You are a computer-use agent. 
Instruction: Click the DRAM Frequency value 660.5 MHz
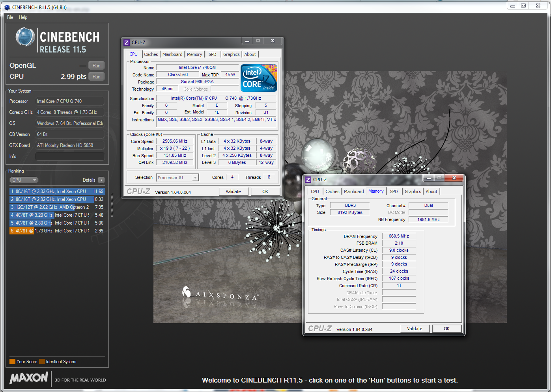[399, 236]
